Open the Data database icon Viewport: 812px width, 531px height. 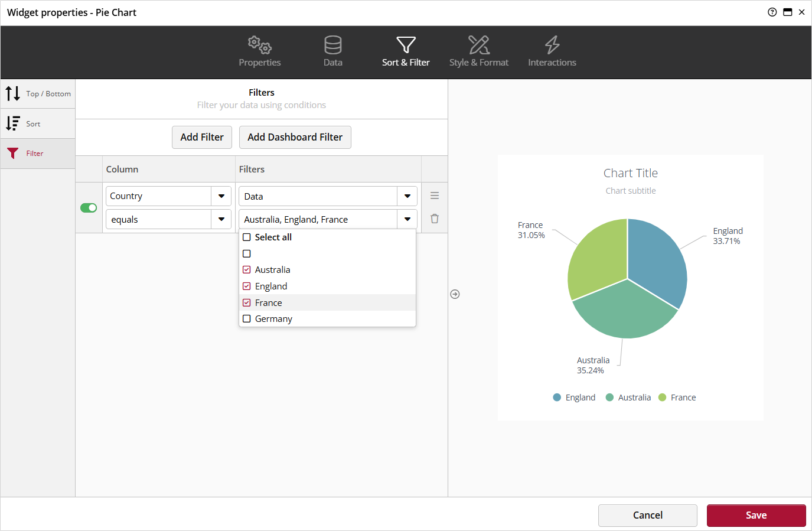[x=333, y=45]
